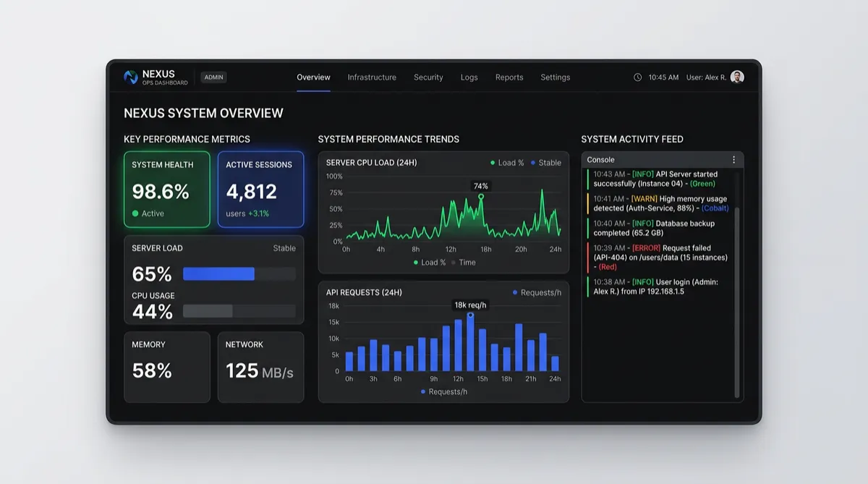Image resolution: width=868 pixels, height=484 pixels.
Task: Switch to the Overview tab
Action: (x=313, y=77)
